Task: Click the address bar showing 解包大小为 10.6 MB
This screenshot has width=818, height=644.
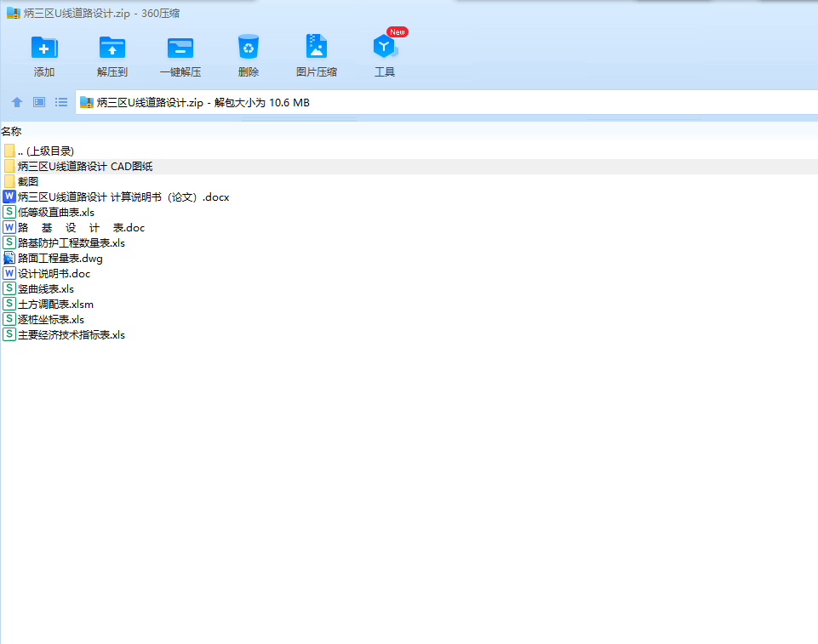Action: [x=447, y=102]
